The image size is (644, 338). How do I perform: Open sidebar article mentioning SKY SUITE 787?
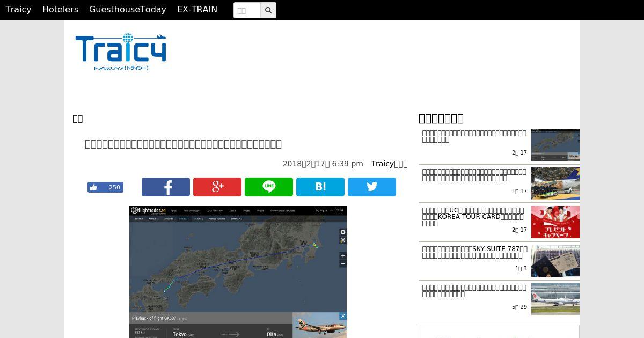point(474,252)
